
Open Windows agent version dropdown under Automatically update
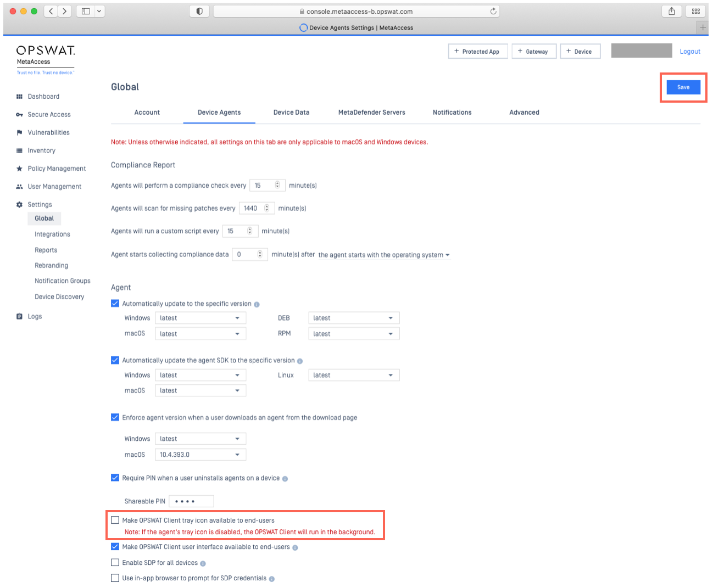[200, 318]
